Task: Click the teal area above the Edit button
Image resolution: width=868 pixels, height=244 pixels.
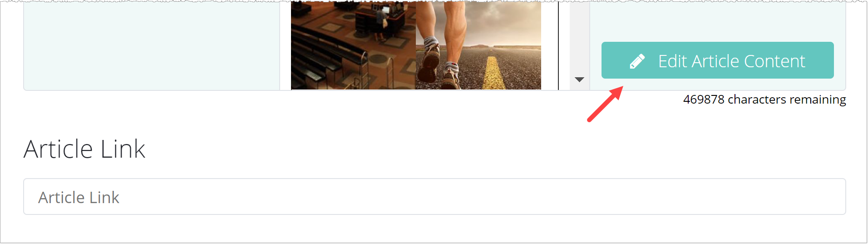Action: (717, 21)
